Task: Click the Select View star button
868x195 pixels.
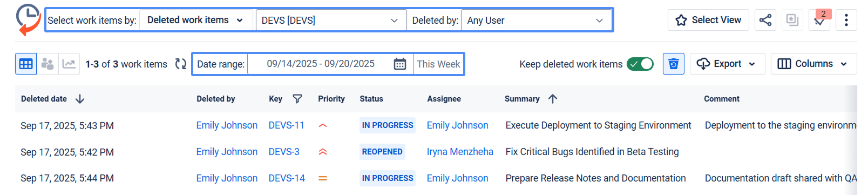Action: click(708, 20)
